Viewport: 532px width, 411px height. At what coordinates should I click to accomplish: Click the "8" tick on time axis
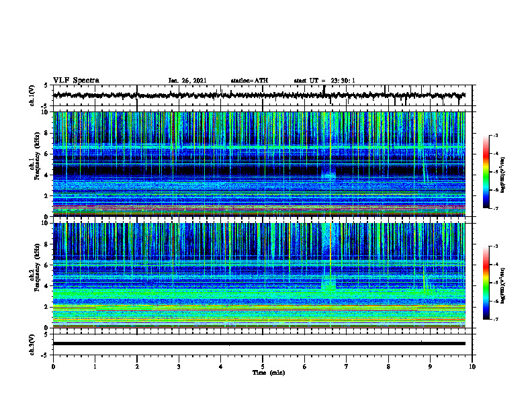point(388,367)
